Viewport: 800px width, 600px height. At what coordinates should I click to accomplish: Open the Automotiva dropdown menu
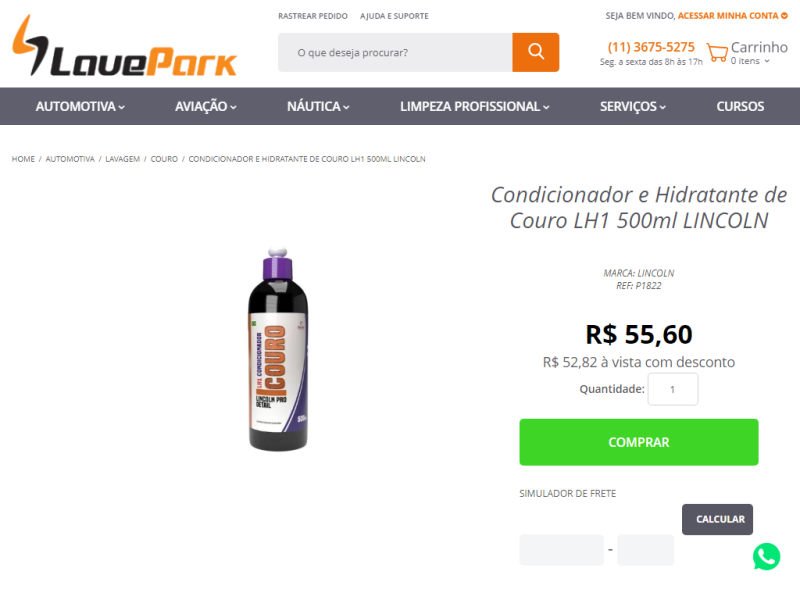point(80,106)
